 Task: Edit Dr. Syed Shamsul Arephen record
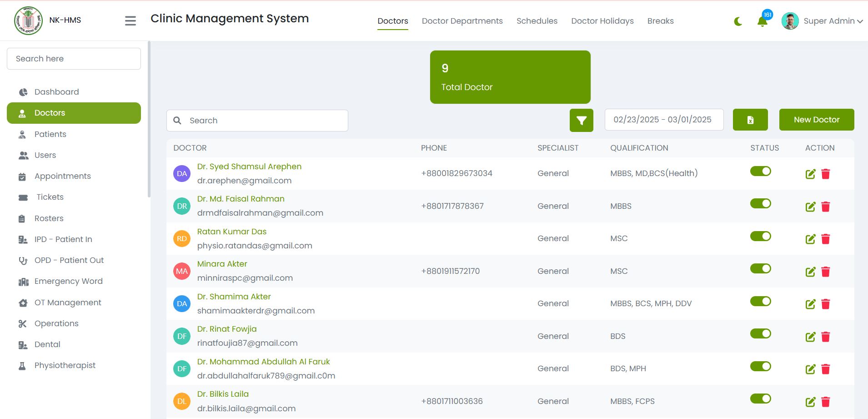tap(811, 174)
